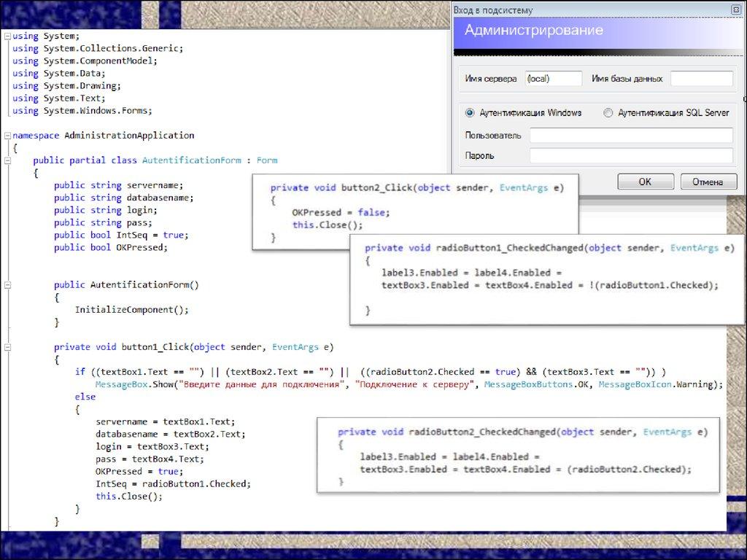Select the Аутентификация Windows radio button
747x560 pixels.
(470, 113)
